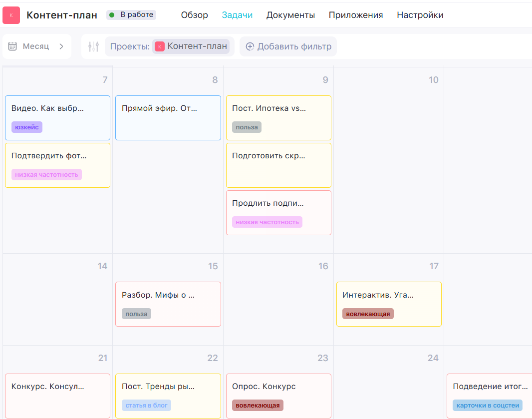Click the purple юзкейс tag
The height and width of the screenshot is (419, 532).
[27, 127]
